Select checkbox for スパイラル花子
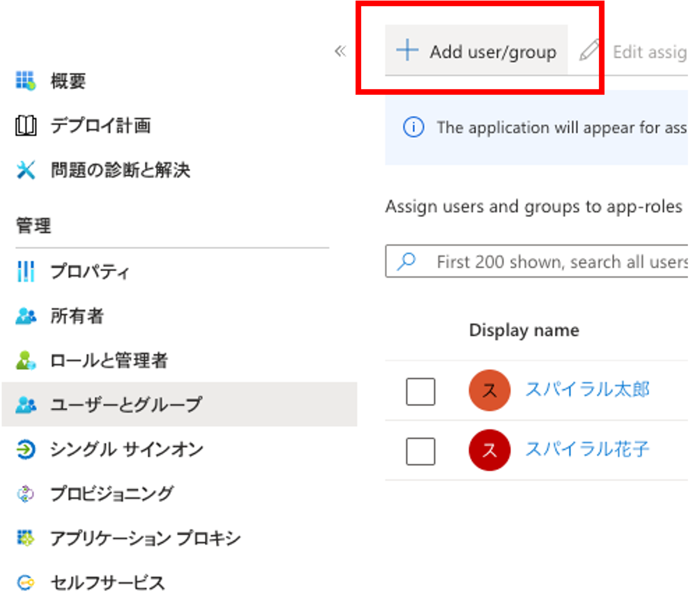The image size is (689, 616). pyautogui.click(x=420, y=451)
